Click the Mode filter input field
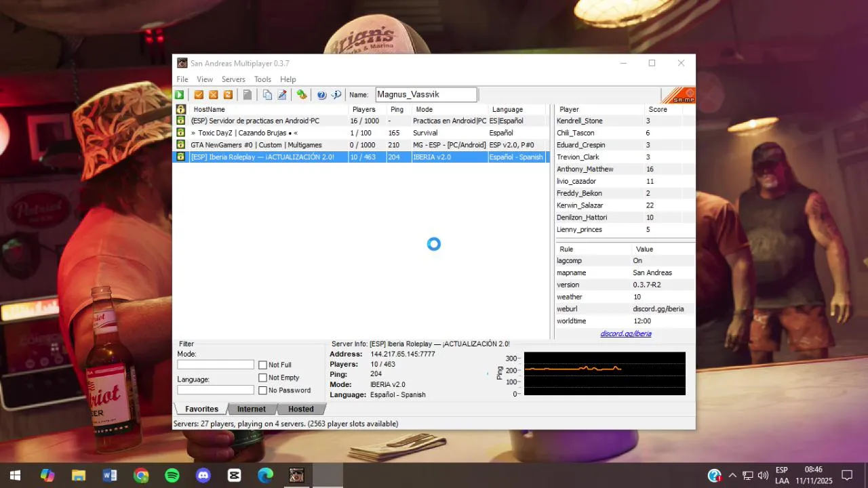The width and height of the screenshot is (868, 488). pos(216,365)
